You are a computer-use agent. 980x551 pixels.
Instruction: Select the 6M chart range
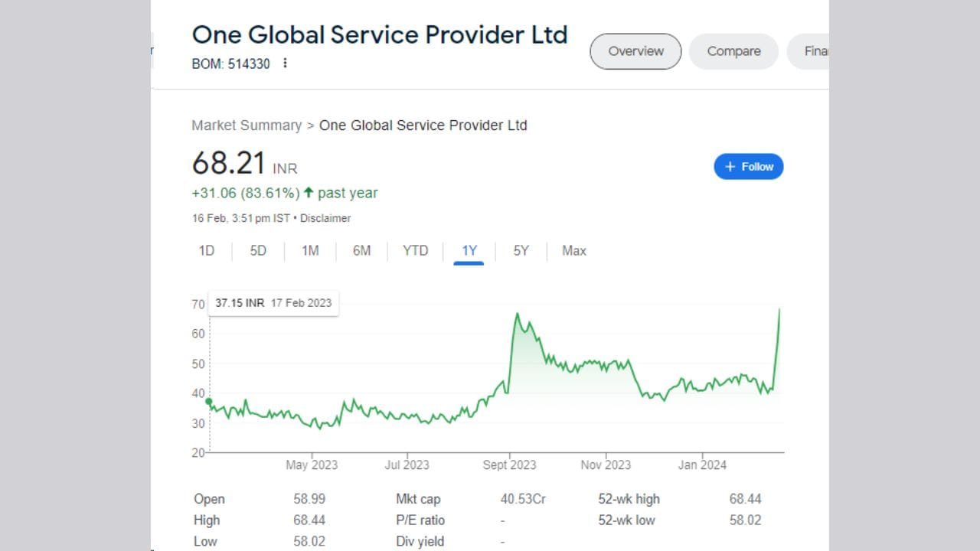362,251
